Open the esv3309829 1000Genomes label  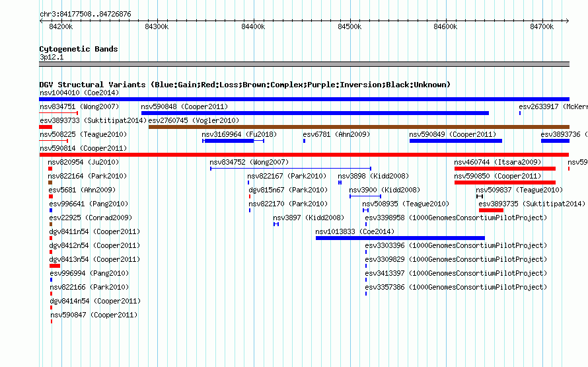pos(456,259)
